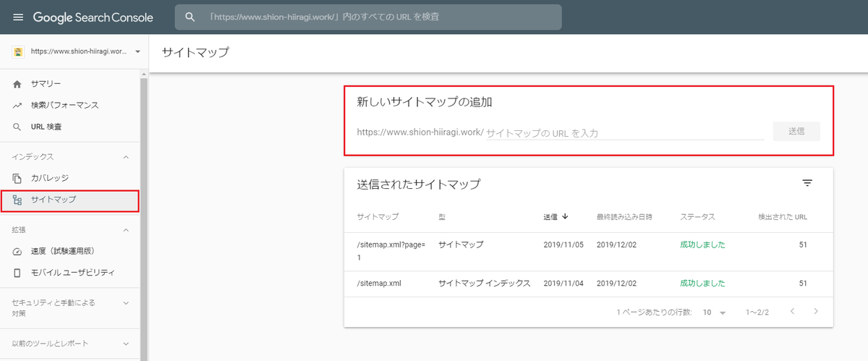The image size is (868, 361).
Task: Click the property favicon icon in selector
Action: click(19, 52)
